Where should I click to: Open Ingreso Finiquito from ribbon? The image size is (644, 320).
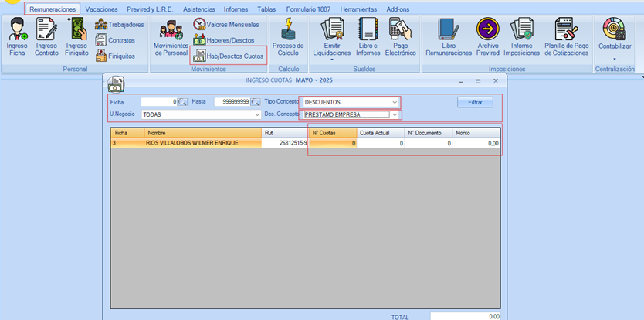tap(76, 39)
